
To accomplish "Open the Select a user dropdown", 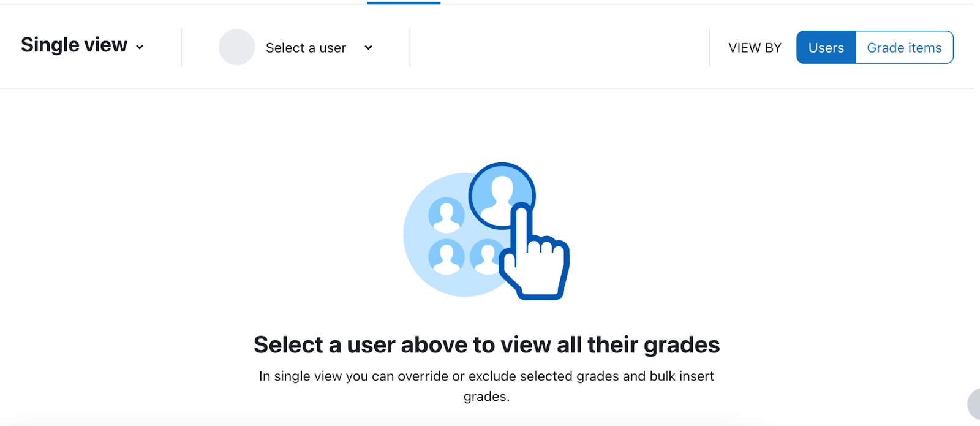I will pos(296,47).
